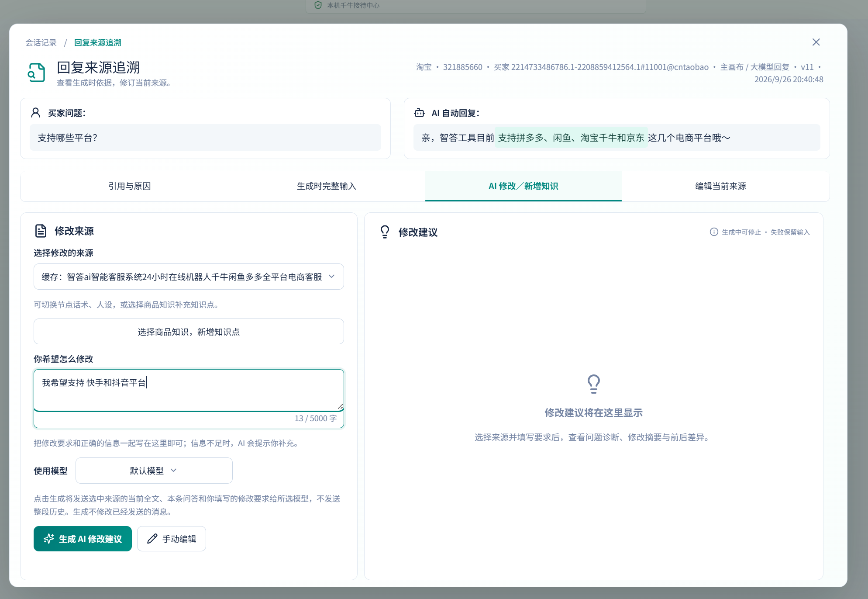Click the 本机千牛接待中心 label in background window

[x=353, y=5]
